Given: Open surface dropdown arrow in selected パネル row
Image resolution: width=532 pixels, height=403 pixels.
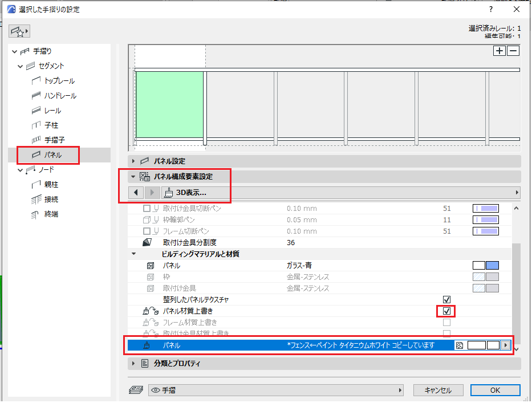Looking at the screenshot, I should tap(506, 345).
